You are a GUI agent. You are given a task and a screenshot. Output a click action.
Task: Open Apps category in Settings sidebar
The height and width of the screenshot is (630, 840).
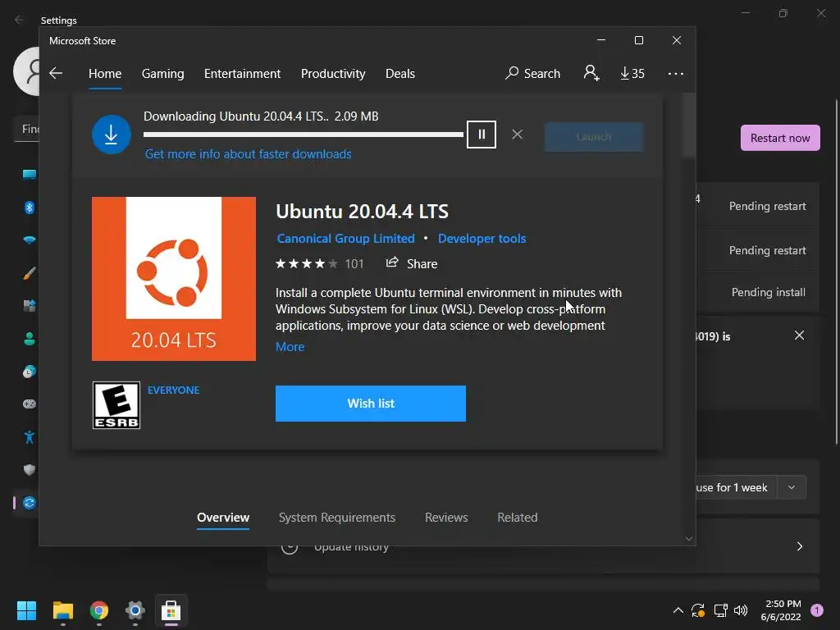[29, 306]
